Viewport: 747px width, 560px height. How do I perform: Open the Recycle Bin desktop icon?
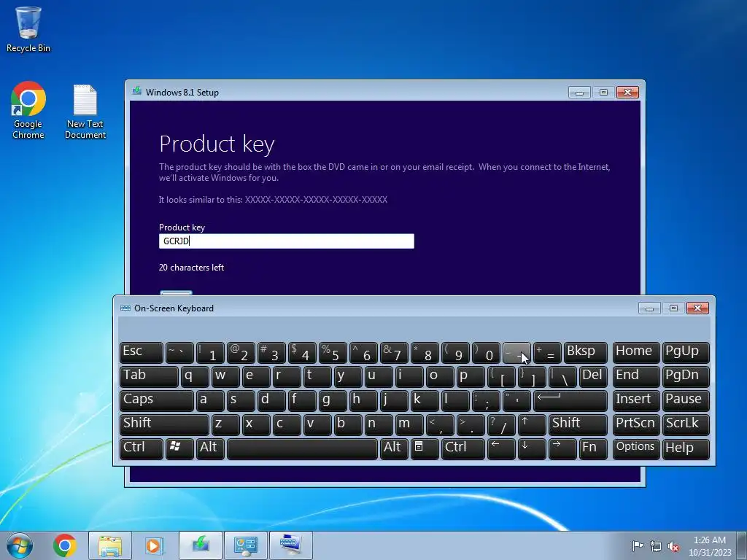28,28
